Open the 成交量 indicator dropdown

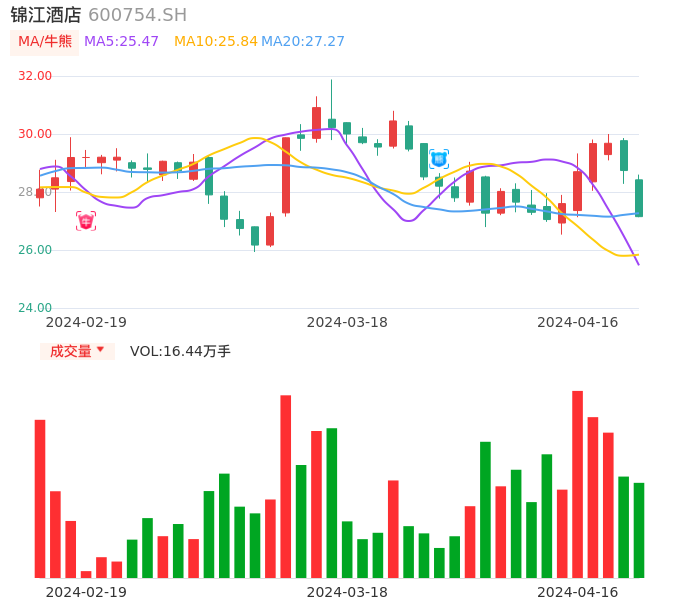[x=71, y=351]
